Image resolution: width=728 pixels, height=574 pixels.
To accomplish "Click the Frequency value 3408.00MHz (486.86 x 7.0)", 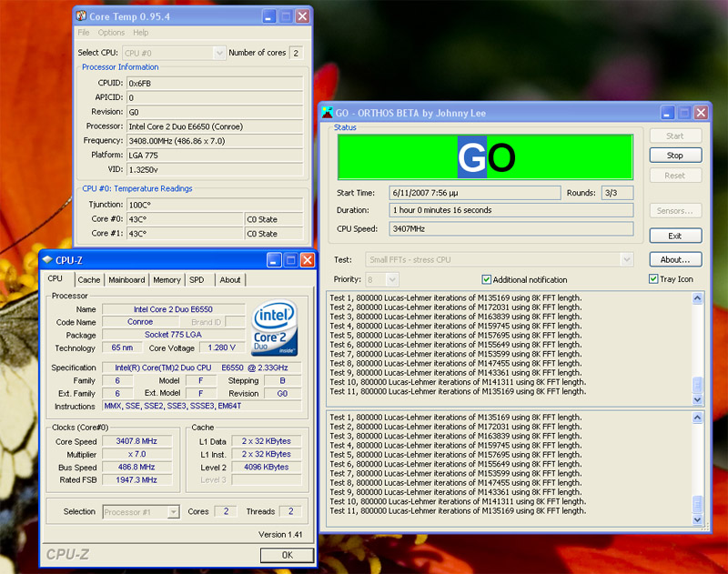I will click(215, 141).
